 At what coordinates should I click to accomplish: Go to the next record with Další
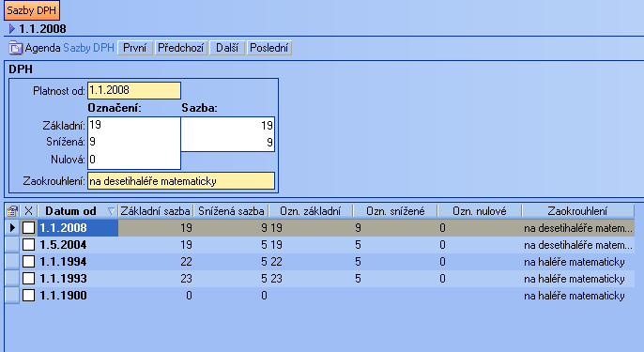tap(227, 48)
